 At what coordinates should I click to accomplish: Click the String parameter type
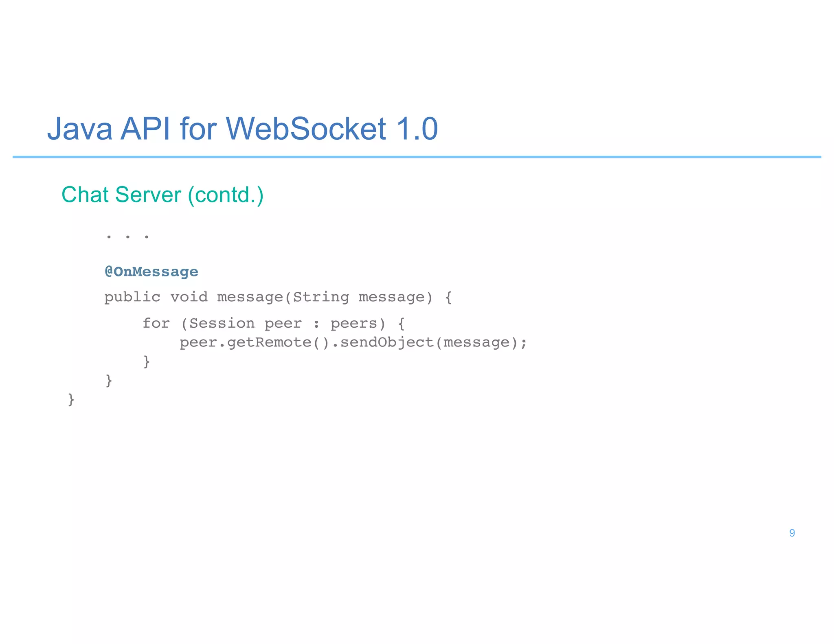point(321,297)
